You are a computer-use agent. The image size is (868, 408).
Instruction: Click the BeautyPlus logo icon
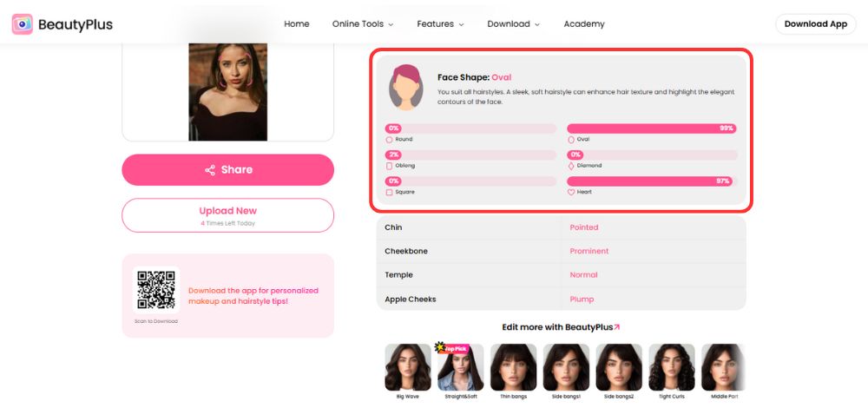point(23,24)
